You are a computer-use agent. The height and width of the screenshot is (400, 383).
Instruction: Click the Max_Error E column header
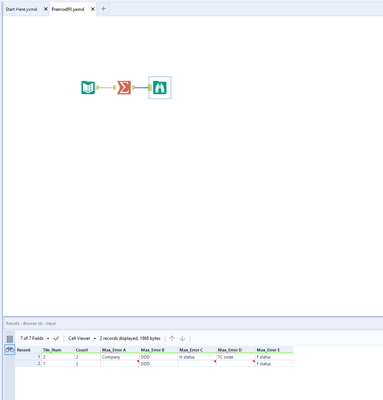[x=274, y=350]
